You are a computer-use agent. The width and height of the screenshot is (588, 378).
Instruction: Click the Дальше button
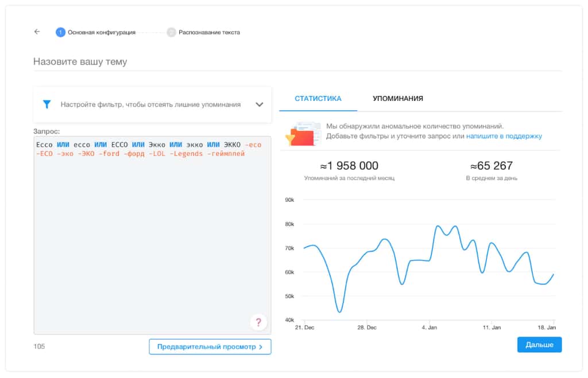[539, 345]
